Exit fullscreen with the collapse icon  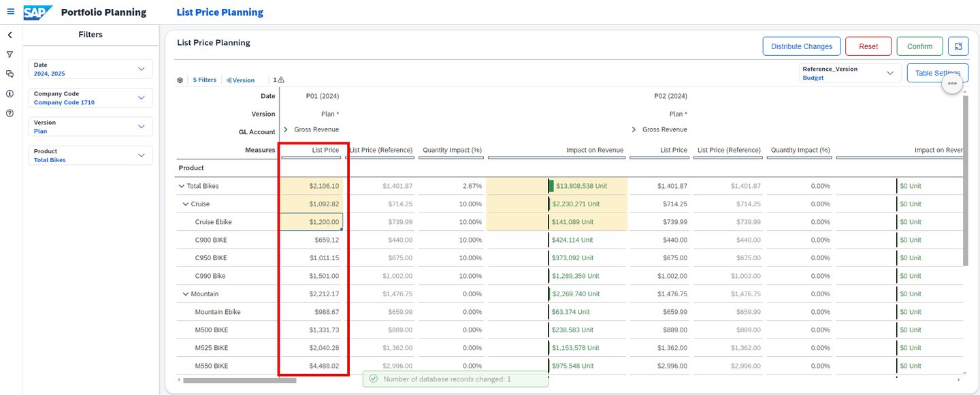click(x=958, y=46)
